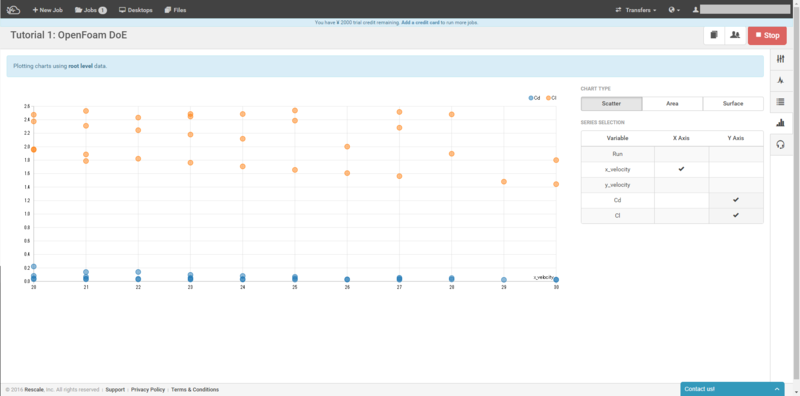Image resolution: width=800 pixels, height=396 pixels.
Task: Open the headset support icon in sidebar
Action: click(x=780, y=144)
